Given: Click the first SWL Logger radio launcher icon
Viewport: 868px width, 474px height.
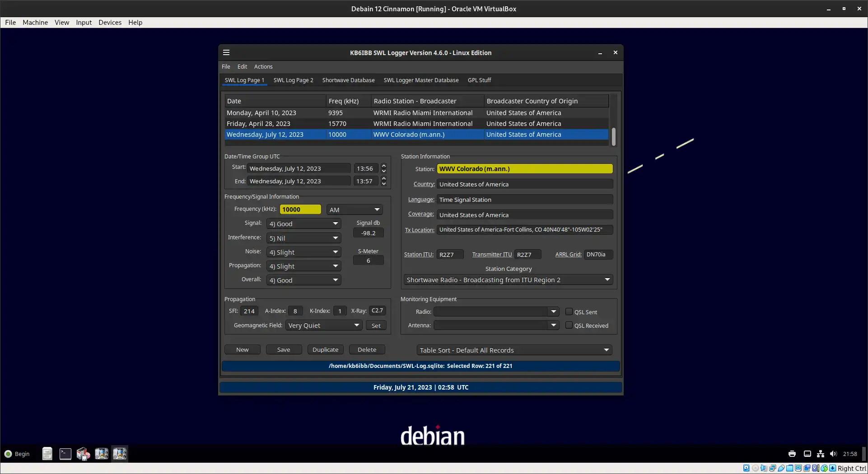Looking at the screenshot, I should 101,454.
